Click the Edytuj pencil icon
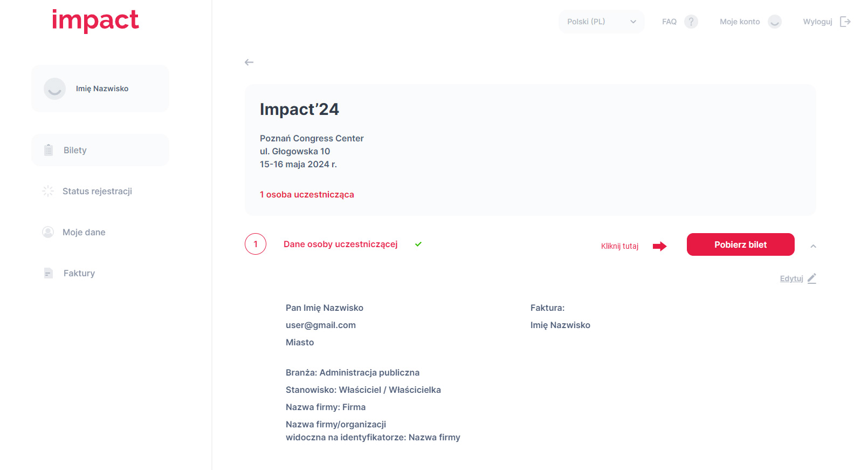This screenshot has width=868, height=470. point(812,278)
